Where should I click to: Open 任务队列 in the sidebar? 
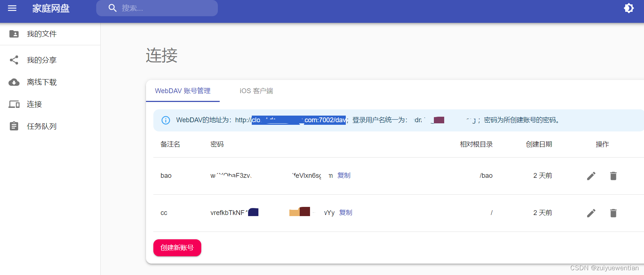click(50, 126)
